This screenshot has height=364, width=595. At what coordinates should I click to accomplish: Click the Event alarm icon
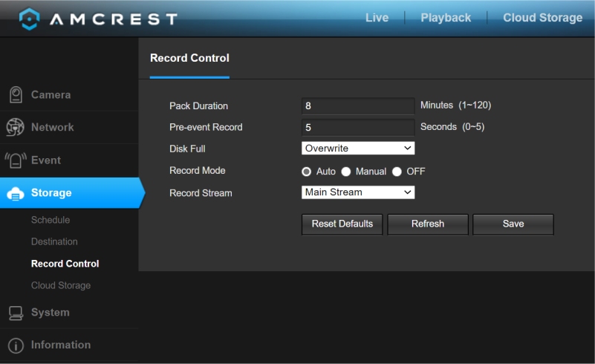coord(16,160)
